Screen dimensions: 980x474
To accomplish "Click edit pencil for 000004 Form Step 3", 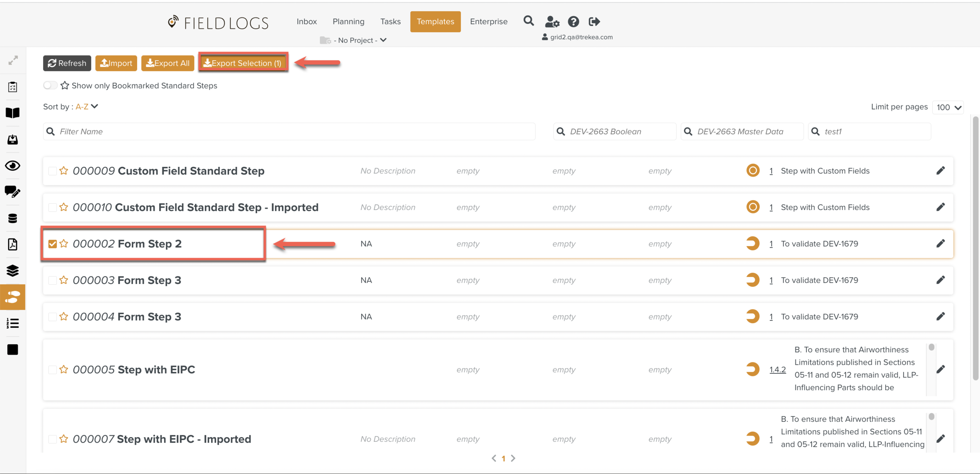I will [x=940, y=316].
